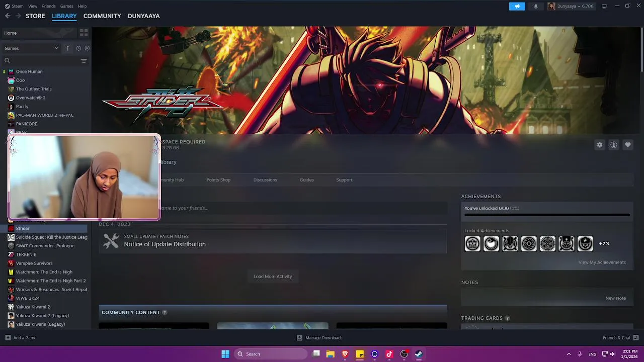
Task: Show Strider game info icon
Action: [x=614, y=145]
